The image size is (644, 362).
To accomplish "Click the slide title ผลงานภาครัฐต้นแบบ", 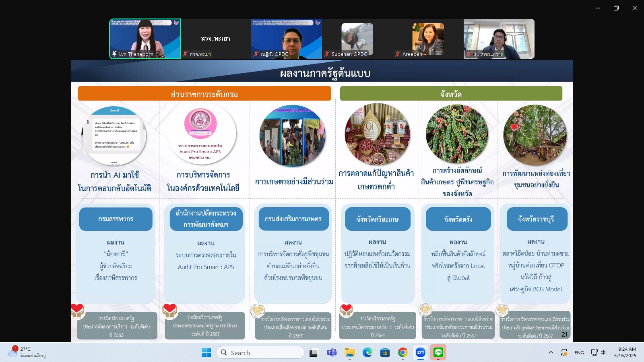I will 325,73.
